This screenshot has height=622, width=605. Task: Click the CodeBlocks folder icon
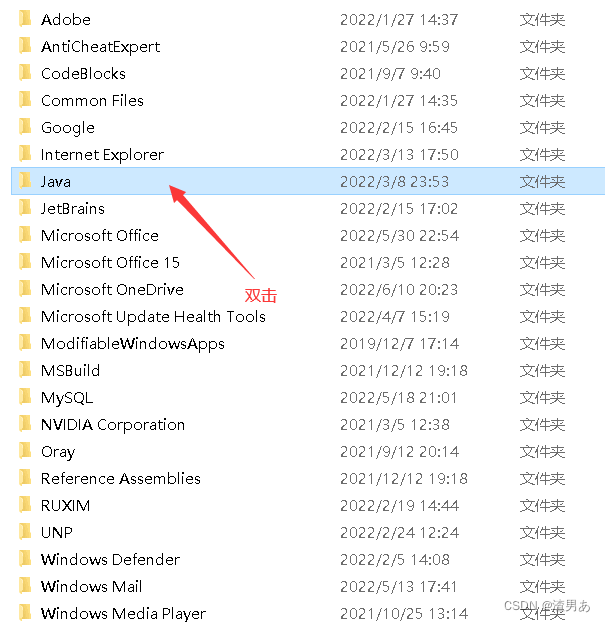pos(25,72)
